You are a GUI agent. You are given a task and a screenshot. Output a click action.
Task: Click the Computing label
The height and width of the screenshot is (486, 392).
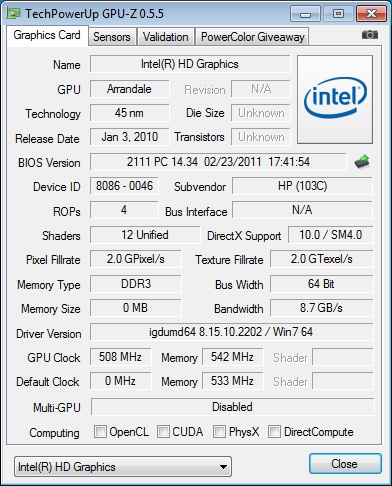tap(54, 433)
